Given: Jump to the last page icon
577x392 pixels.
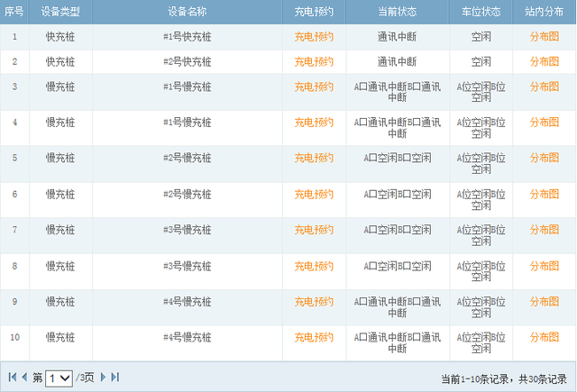Looking at the screenshot, I should click(x=115, y=378).
